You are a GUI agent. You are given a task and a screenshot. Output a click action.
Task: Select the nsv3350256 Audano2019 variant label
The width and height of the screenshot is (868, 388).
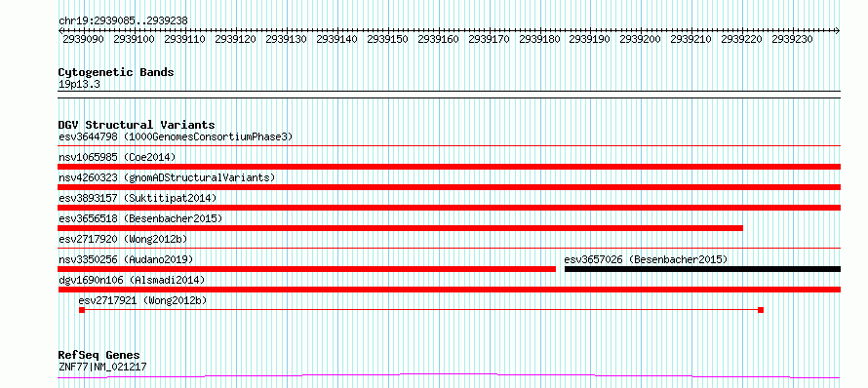(x=126, y=259)
